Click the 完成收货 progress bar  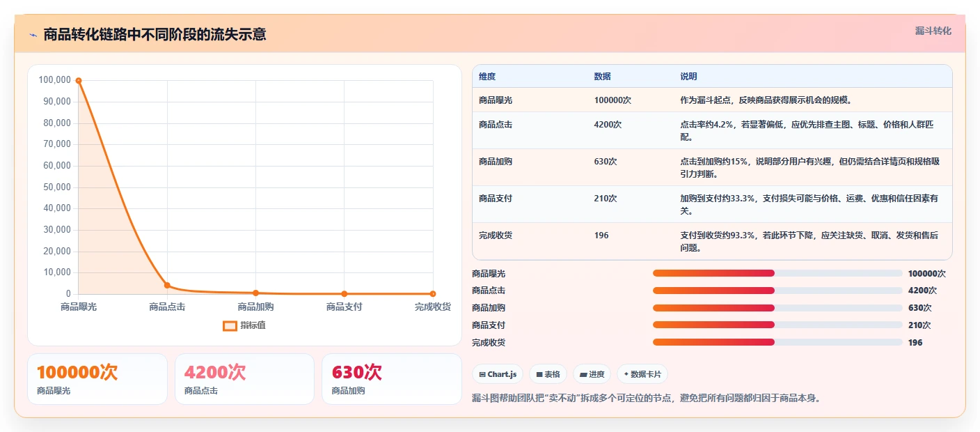click(777, 342)
